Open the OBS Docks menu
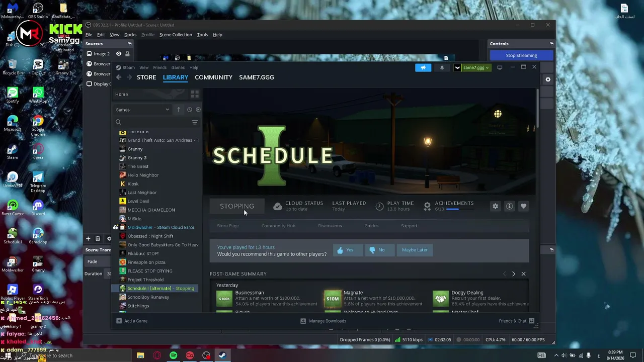644x362 pixels. click(130, 35)
